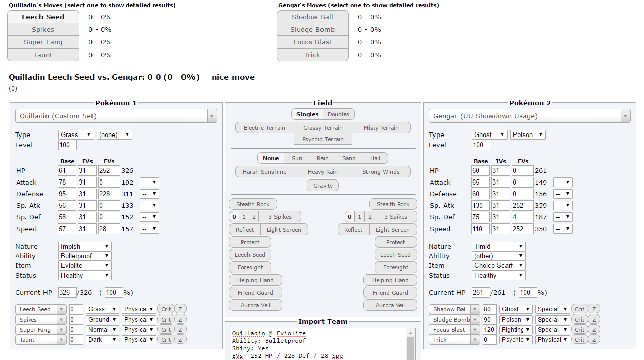The image size is (644, 360).
Task: Edit Gengar's Sludge Bomb base power field
Action: 489,320
